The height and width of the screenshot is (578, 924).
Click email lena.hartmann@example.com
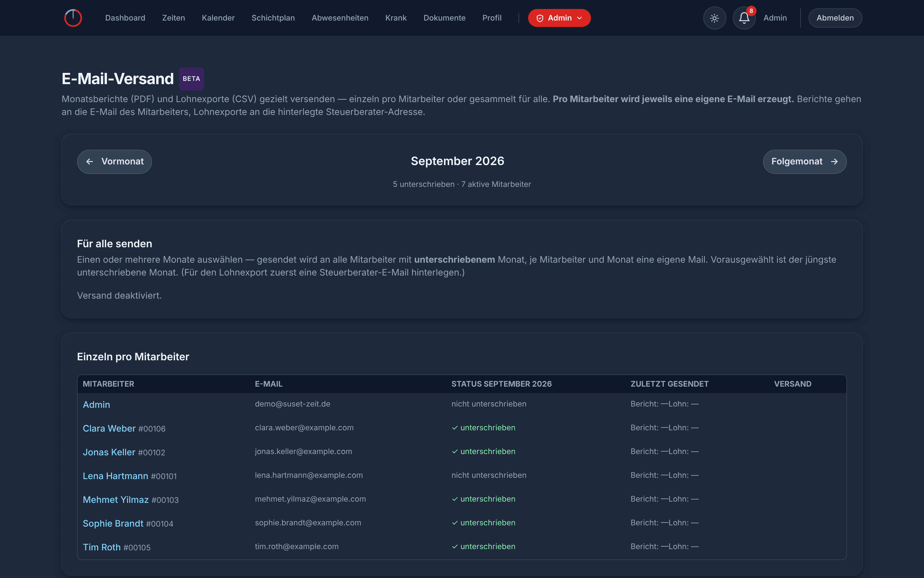[x=309, y=475]
